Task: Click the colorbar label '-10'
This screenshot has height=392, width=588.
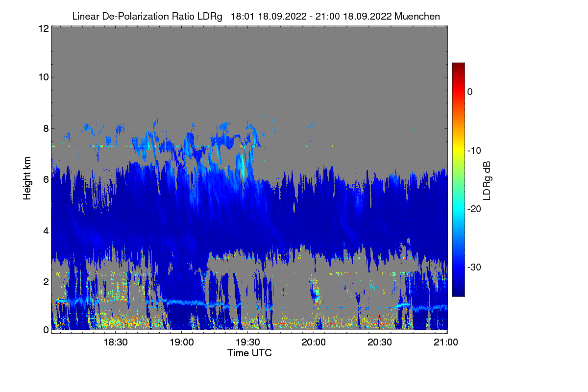Action: click(x=474, y=150)
